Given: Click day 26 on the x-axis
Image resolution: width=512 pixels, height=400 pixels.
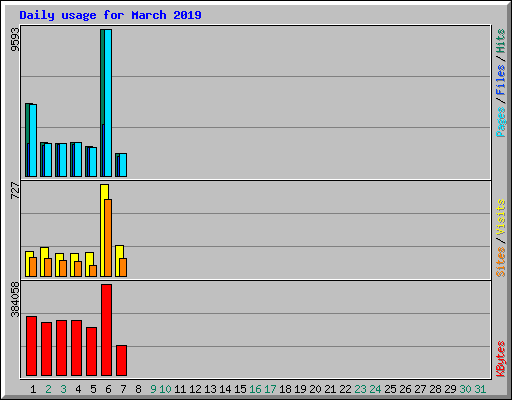Looking at the screenshot, I should pos(405,389).
